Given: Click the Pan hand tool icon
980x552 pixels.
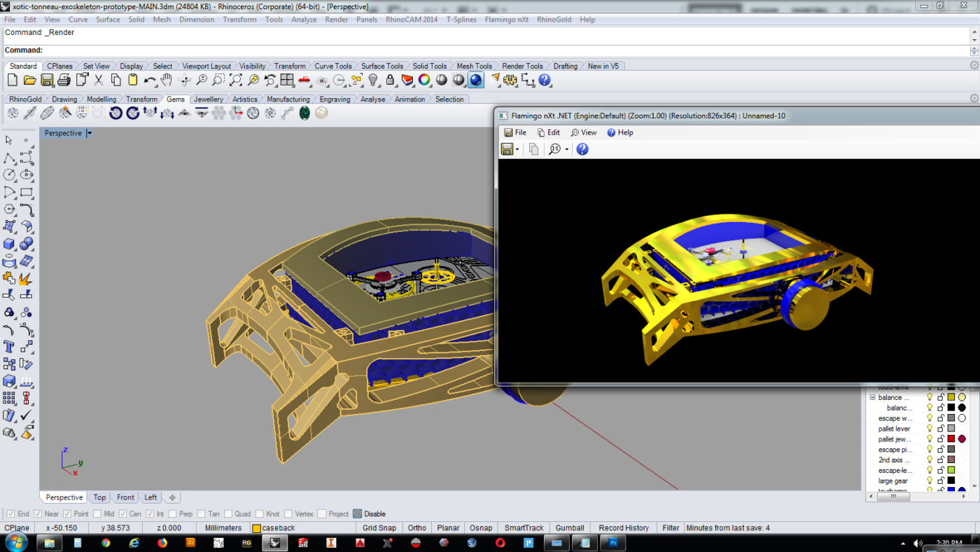Looking at the screenshot, I should (x=167, y=81).
